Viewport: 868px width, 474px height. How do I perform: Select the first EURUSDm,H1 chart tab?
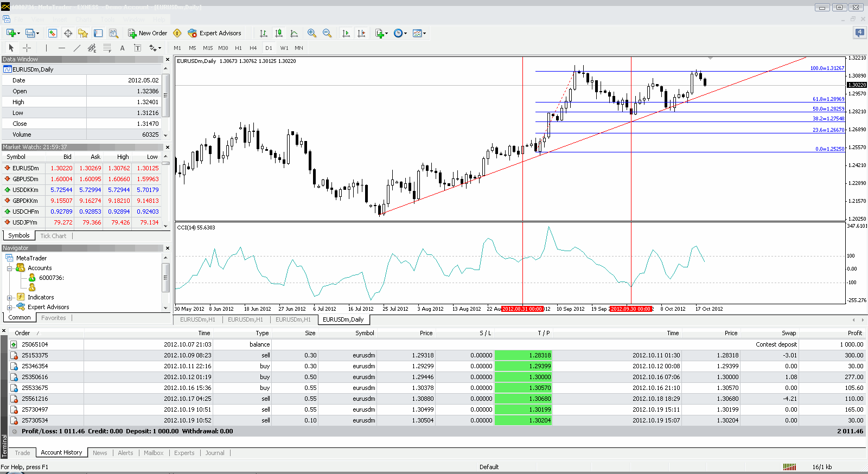click(x=197, y=319)
